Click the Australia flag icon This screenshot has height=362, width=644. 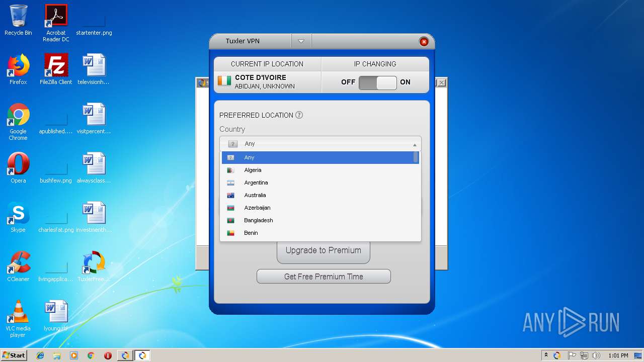pyautogui.click(x=230, y=195)
